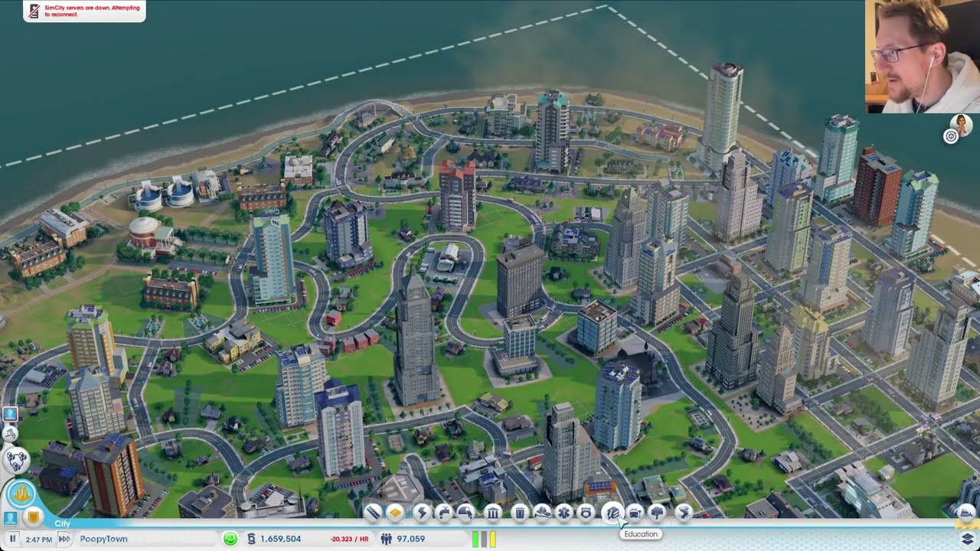This screenshot has width=980, height=551.
Task: Click the yellow industrial demand bar
Action: coord(492,539)
